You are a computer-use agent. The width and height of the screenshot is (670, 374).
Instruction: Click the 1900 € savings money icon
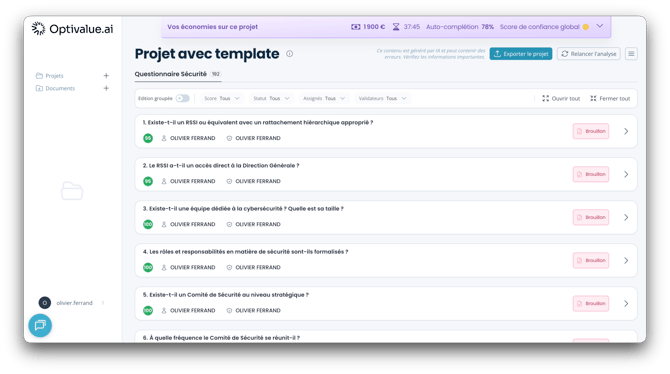(356, 27)
